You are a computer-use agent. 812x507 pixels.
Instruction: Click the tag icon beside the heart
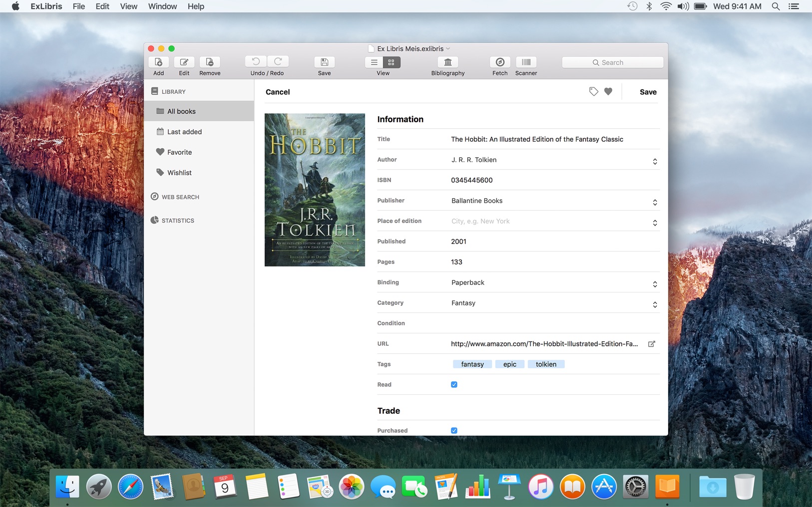(593, 92)
